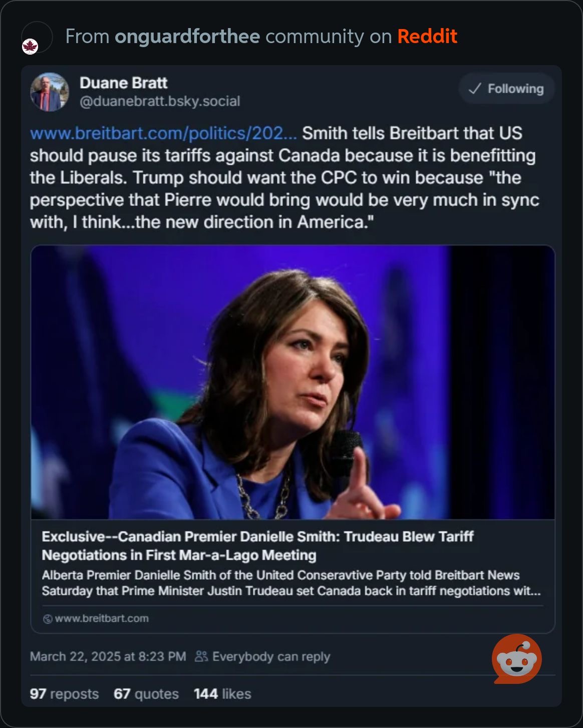
Task: Open the @duanebratt.bsky.social handle
Action: (160, 101)
